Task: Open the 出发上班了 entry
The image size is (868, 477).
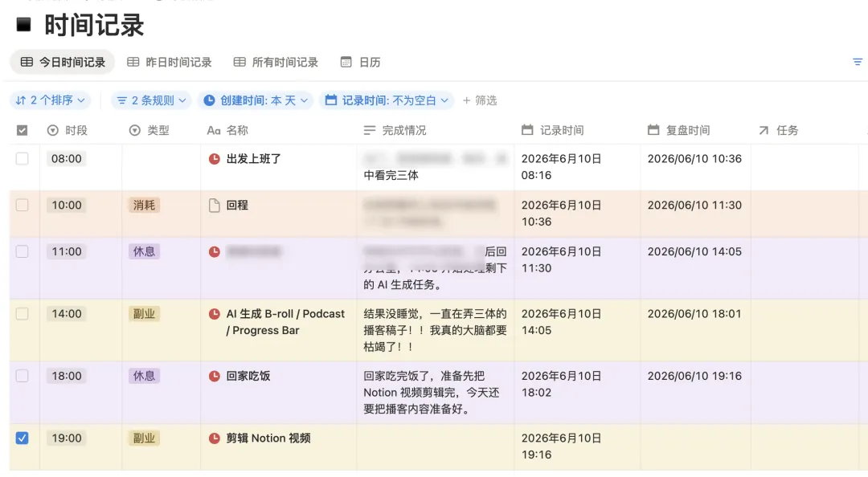Action: [x=253, y=159]
